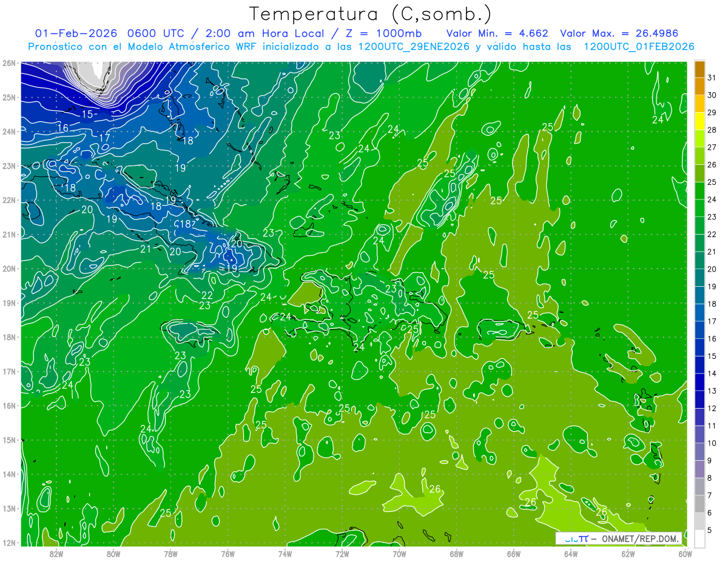Image resolution: width=728 pixels, height=562 pixels.
Task: Click the '22' contour label on the map
Action: tap(207, 295)
